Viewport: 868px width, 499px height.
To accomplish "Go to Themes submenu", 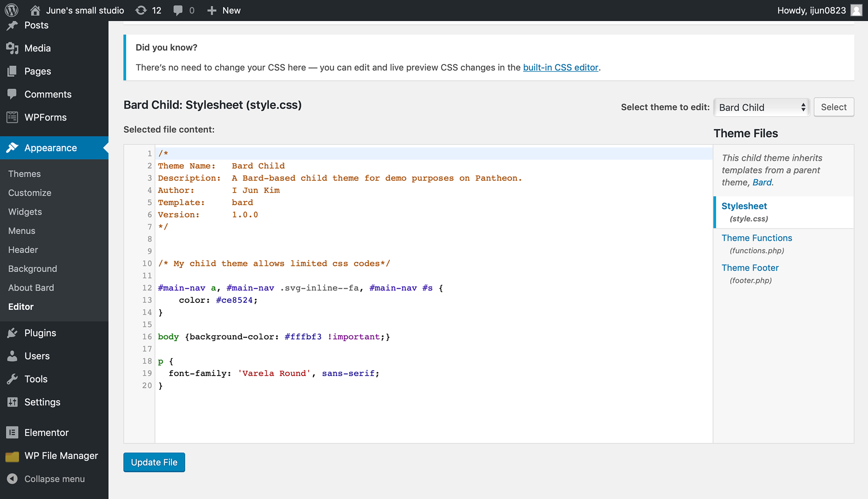I will click(x=24, y=174).
